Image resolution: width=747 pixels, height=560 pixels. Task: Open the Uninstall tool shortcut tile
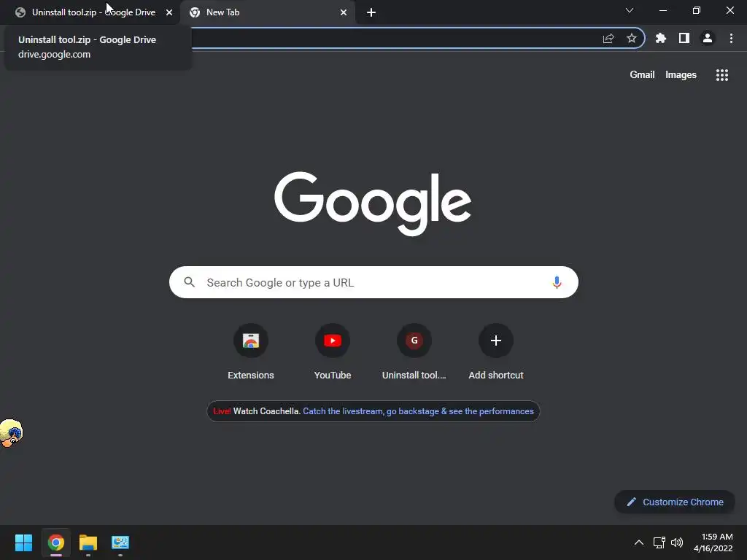(414, 351)
